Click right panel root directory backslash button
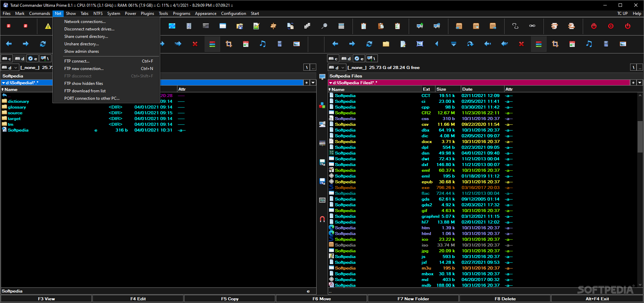 [x=633, y=67]
